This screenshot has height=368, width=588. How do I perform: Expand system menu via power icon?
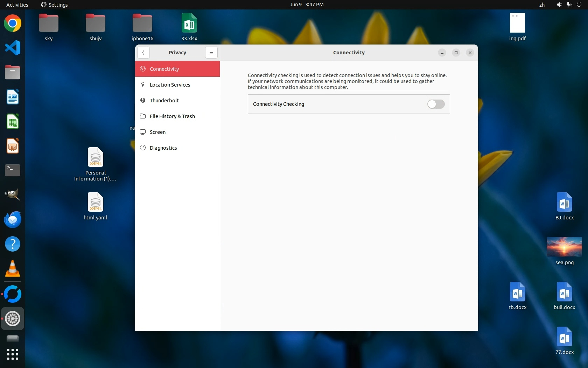tap(579, 5)
